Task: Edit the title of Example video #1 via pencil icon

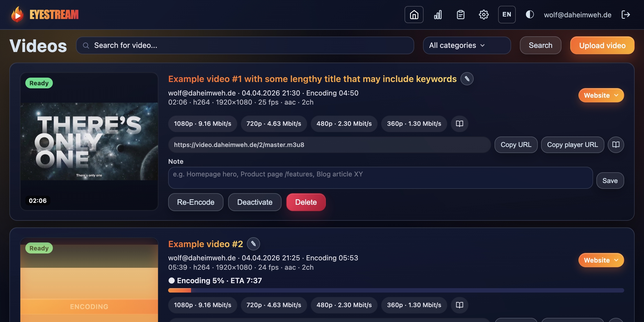Action: coord(467,79)
